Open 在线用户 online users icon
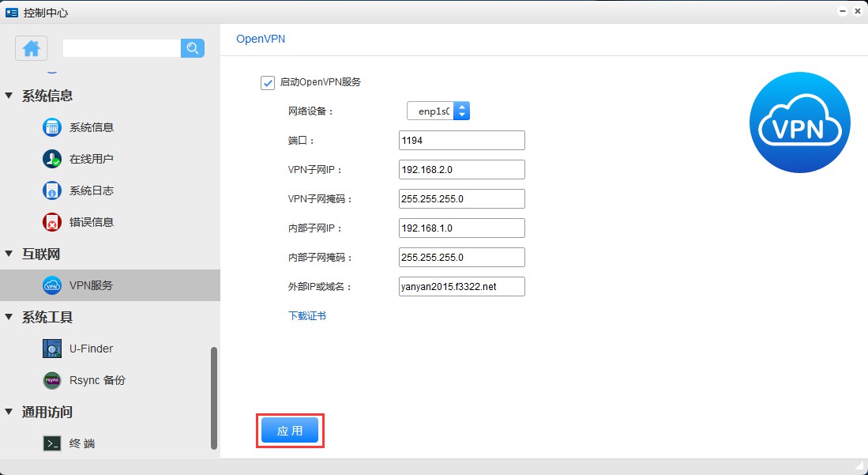Screen dimensions: 868x475 point(52,159)
